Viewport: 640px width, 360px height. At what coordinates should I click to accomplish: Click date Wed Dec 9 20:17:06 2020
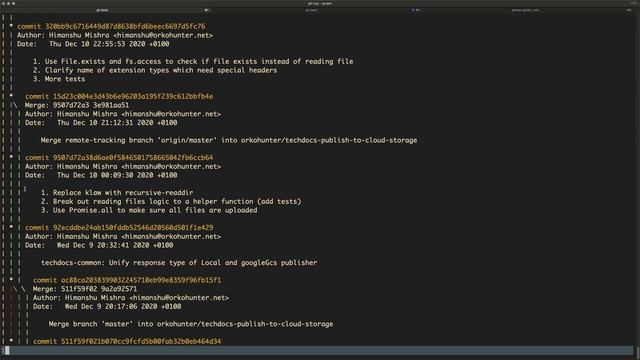[x=123, y=306]
